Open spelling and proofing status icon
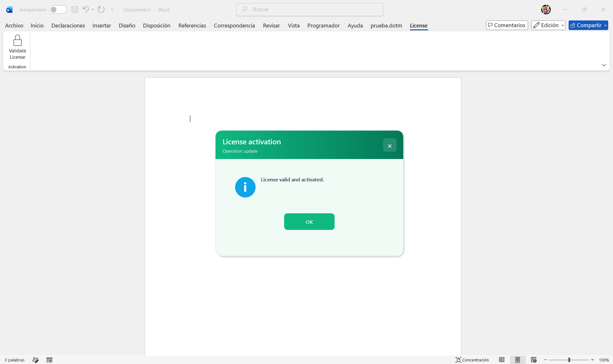Viewport: 613px width, 364px height. pos(35,360)
